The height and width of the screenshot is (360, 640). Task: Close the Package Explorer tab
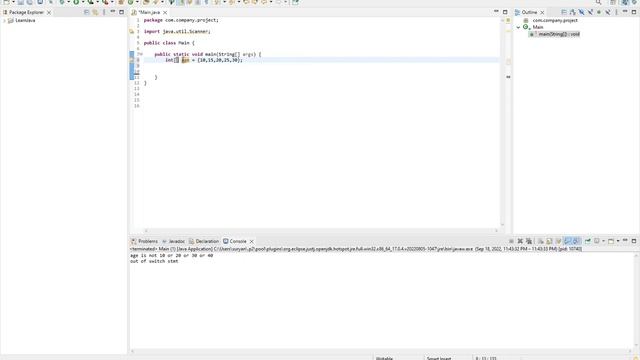click(49, 13)
